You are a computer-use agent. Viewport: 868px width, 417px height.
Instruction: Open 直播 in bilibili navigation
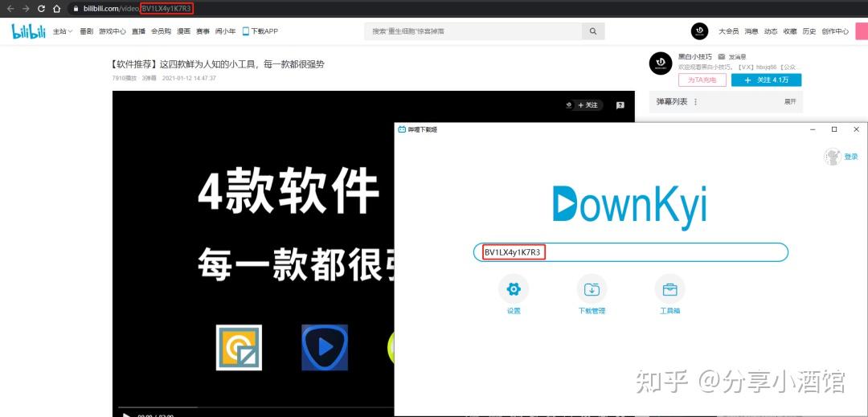click(138, 31)
